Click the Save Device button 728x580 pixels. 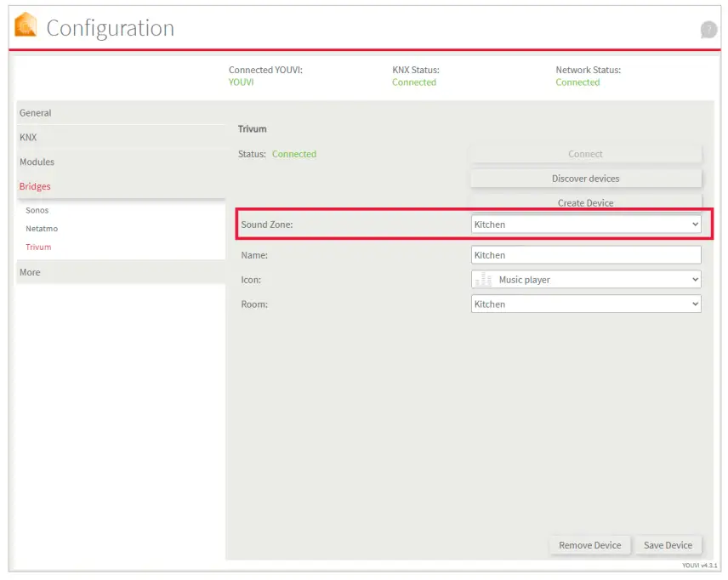click(668, 545)
